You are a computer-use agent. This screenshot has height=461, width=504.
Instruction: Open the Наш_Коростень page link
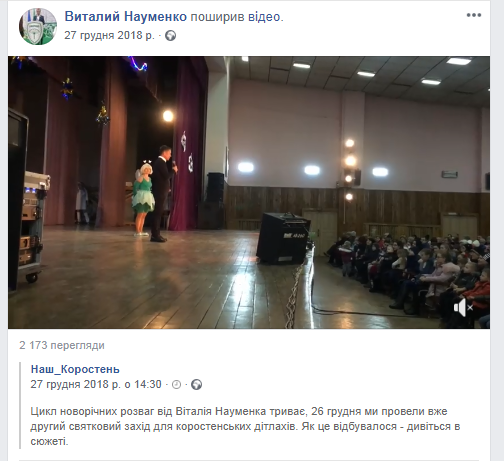point(75,369)
